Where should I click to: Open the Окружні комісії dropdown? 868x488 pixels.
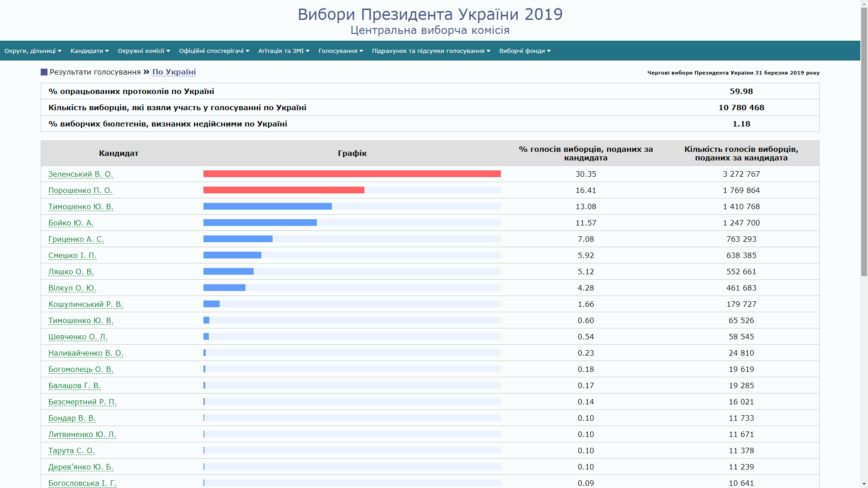click(144, 51)
